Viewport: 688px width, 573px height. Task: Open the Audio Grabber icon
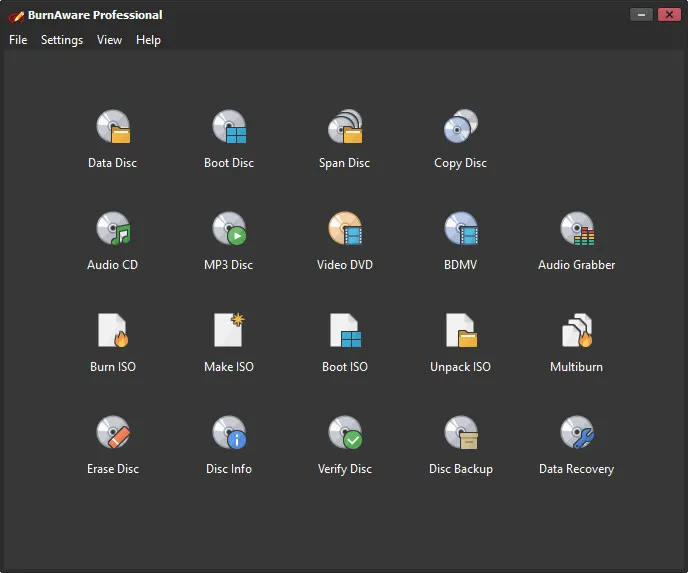point(577,228)
